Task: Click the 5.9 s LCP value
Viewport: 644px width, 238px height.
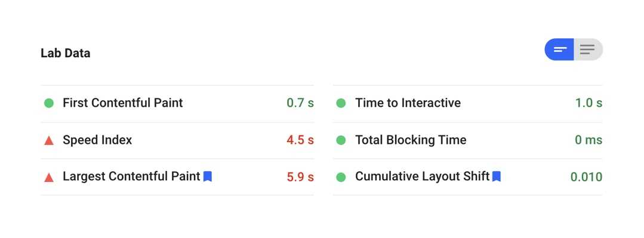Action: 300,177
